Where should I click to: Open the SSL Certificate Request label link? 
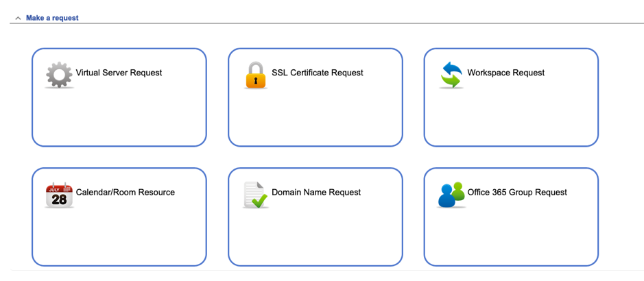317,73
